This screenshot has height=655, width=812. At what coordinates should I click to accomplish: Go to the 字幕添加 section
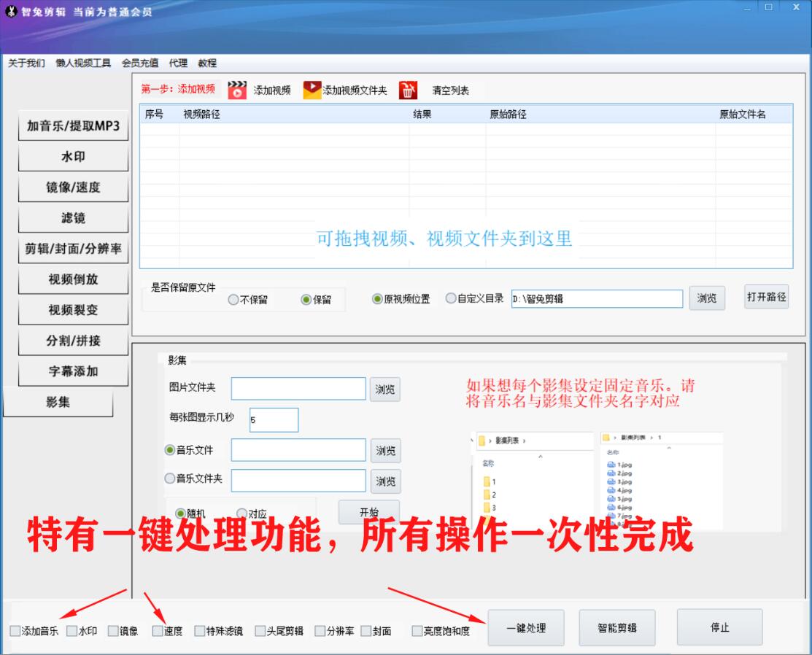click(73, 371)
